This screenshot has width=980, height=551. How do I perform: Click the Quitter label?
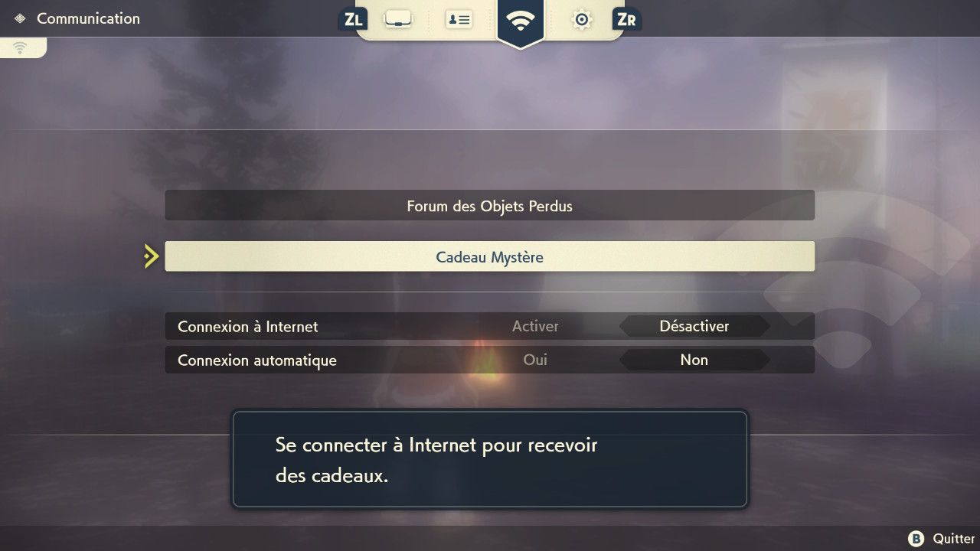click(x=954, y=539)
